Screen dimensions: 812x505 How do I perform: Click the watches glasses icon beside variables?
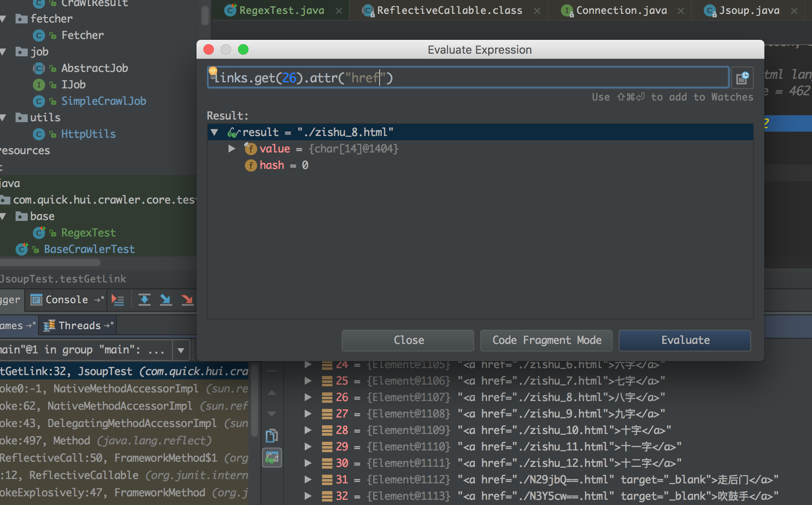[272, 457]
